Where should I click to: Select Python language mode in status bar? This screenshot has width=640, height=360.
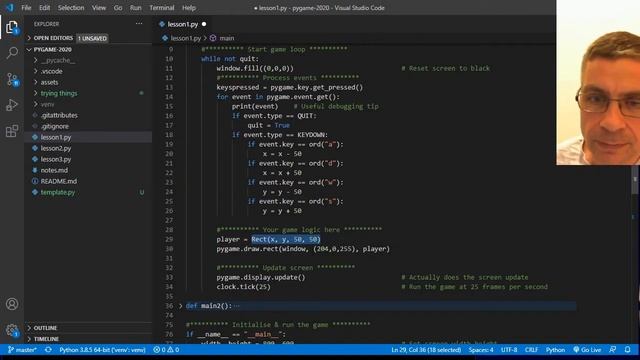click(555, 350)
